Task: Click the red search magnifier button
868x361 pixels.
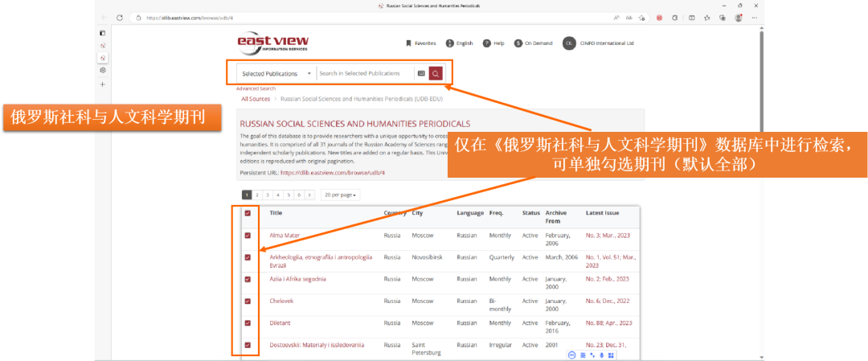Action: [x=436, y=74]
